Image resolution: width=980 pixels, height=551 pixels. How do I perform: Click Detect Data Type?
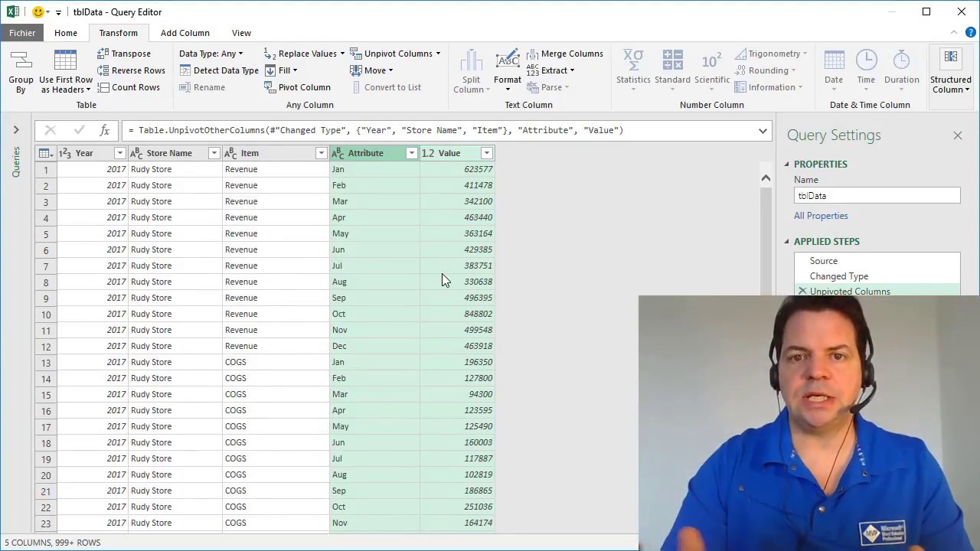pyautogui.click(x=219, y=70)
